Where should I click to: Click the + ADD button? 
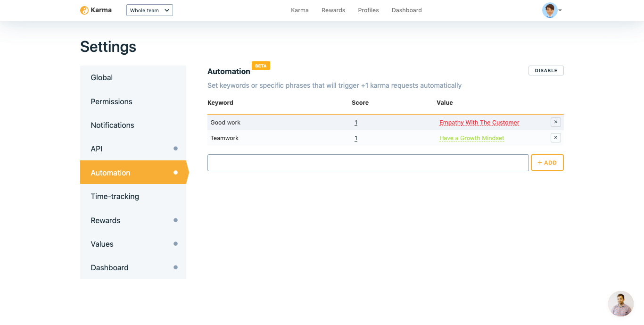coord(547,163)
